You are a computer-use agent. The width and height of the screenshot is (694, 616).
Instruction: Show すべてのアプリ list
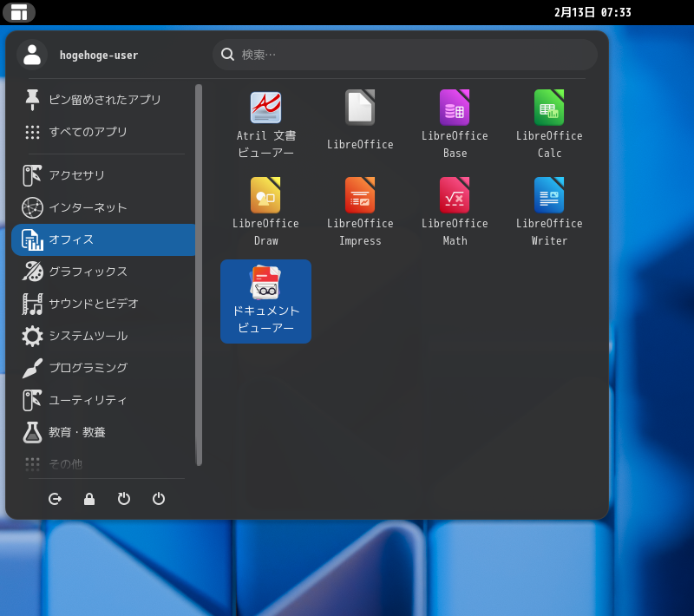103,132
